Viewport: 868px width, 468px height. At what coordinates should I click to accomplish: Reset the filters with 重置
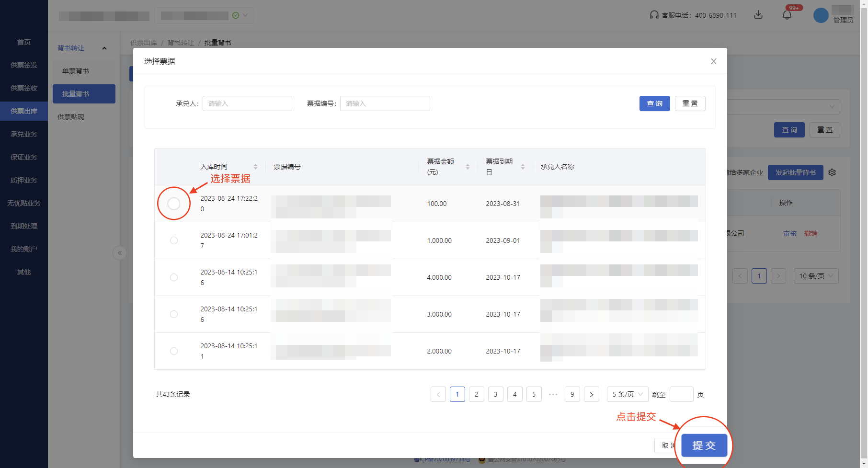pyautogui.click(x=690, y=103)
